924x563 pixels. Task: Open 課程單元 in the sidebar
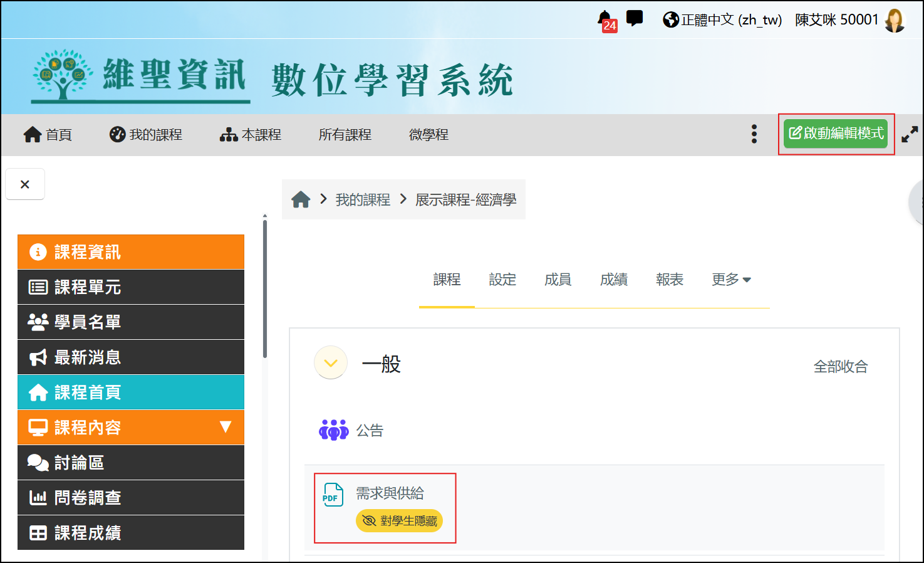(131, 287)
